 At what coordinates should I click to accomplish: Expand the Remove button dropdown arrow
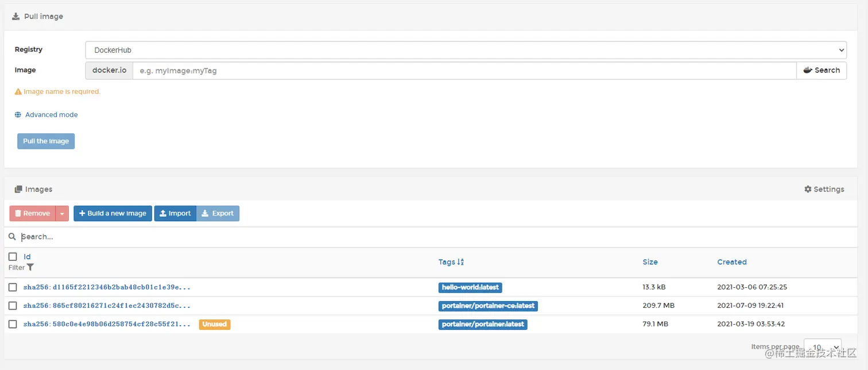coord(62,214)
